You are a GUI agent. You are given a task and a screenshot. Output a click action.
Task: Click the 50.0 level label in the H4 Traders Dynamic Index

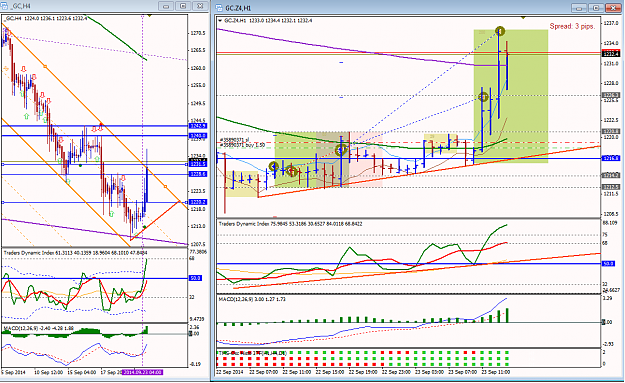tap(195, 278)
